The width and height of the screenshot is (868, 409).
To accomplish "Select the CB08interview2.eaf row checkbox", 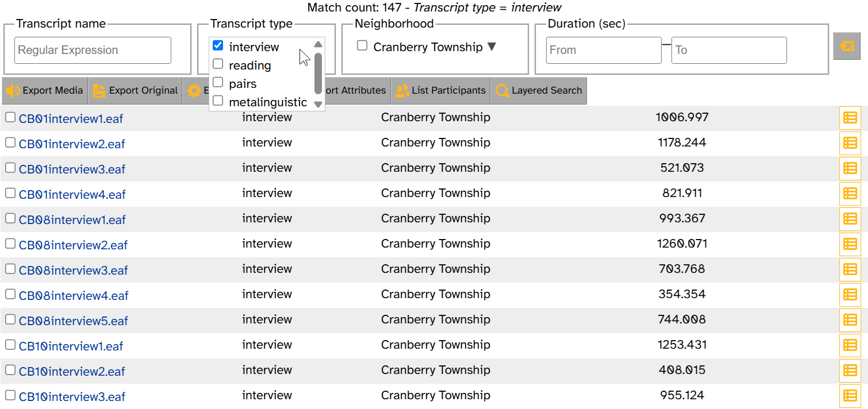I will [x=10, y=244].
